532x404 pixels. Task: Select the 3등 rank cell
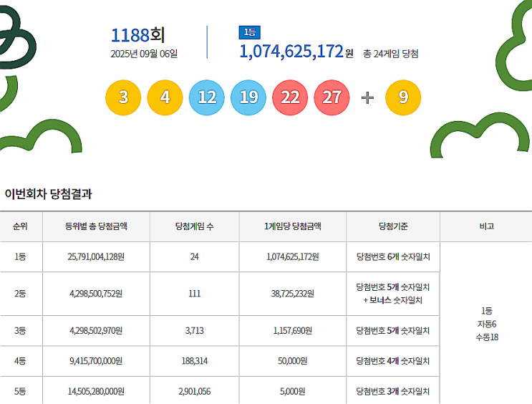(20, 330)
